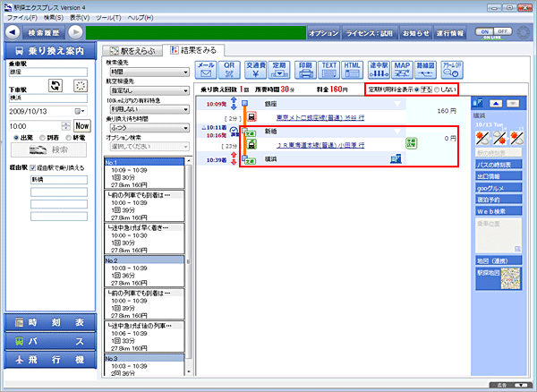
Task: Click the JR東海道本線 小田原行 link
Action: coord(300,143)
